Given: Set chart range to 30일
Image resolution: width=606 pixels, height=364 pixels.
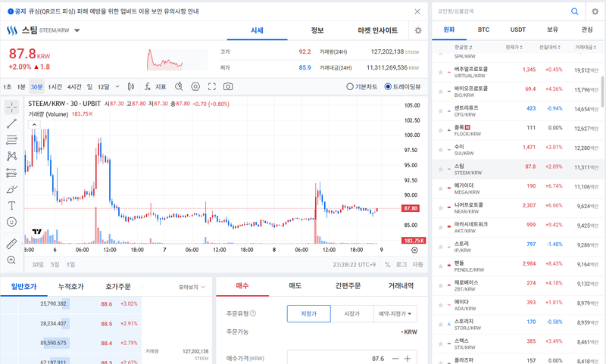Looking at the screenshot, I should coord(37,264).
